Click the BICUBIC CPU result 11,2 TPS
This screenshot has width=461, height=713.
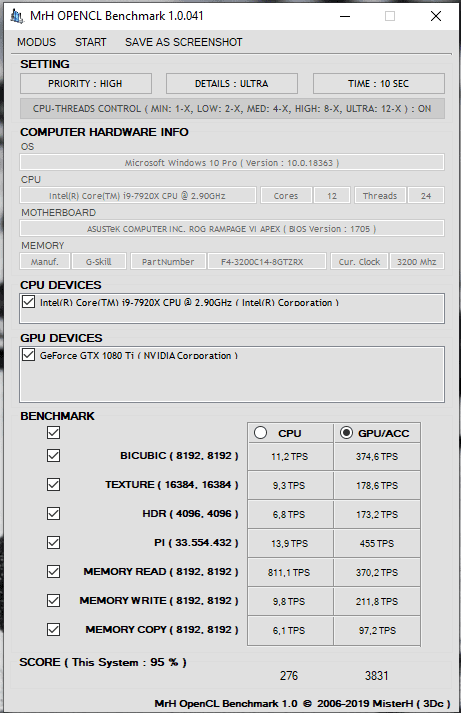pyautogui.click(x=290, y=456)
